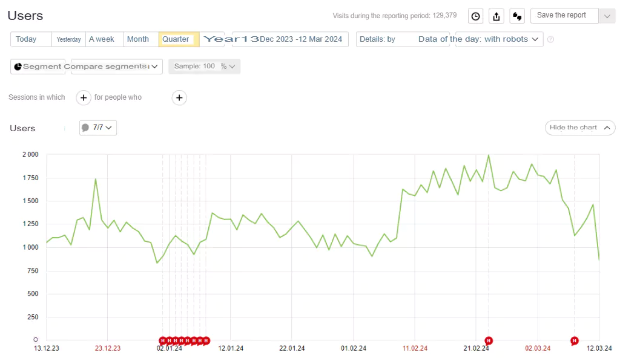Screen dimensions: 620x364
Task: Select the Quarter period tab
Action: click(179, 39)
